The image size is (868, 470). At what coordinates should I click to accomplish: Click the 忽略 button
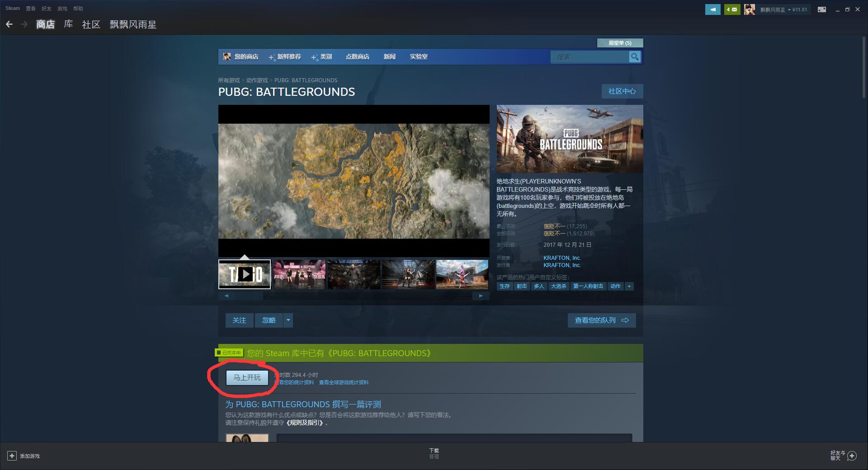269,320
